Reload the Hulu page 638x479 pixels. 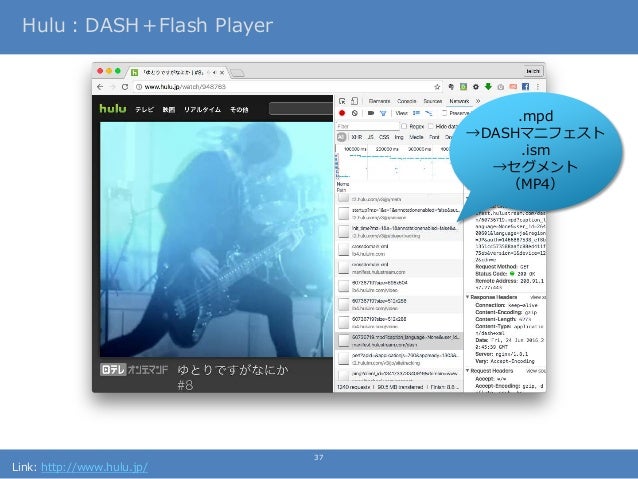[x=125, y=87]
